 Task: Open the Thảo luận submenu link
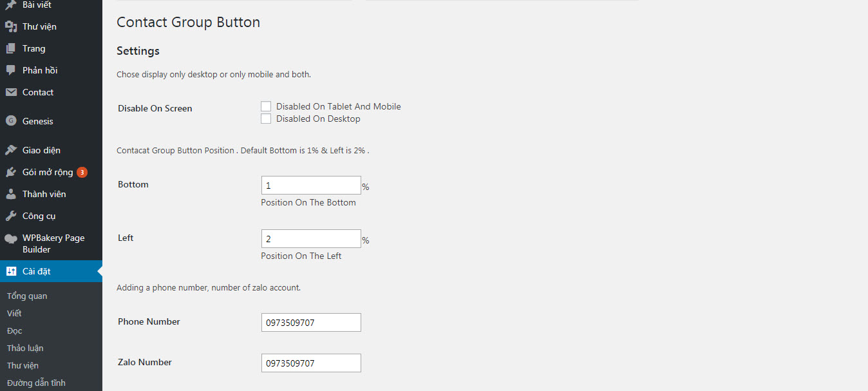coord(25,348)
